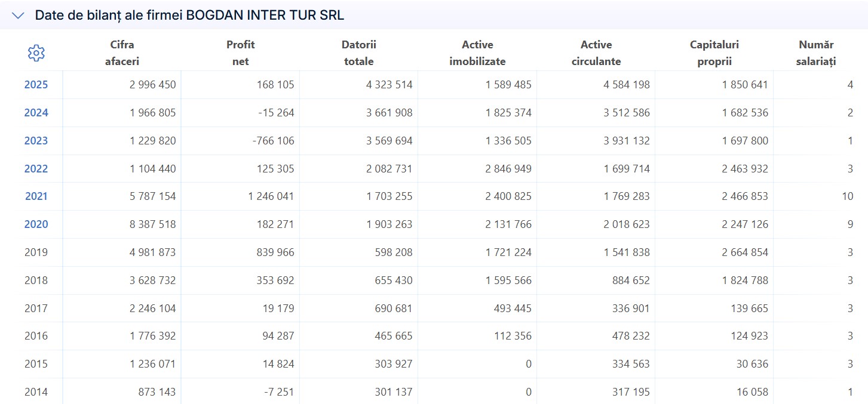Image resolution: width=868 pixels, height=404 pixels.
Task: Select the 2016 row year label
Action: click(36, 336)
